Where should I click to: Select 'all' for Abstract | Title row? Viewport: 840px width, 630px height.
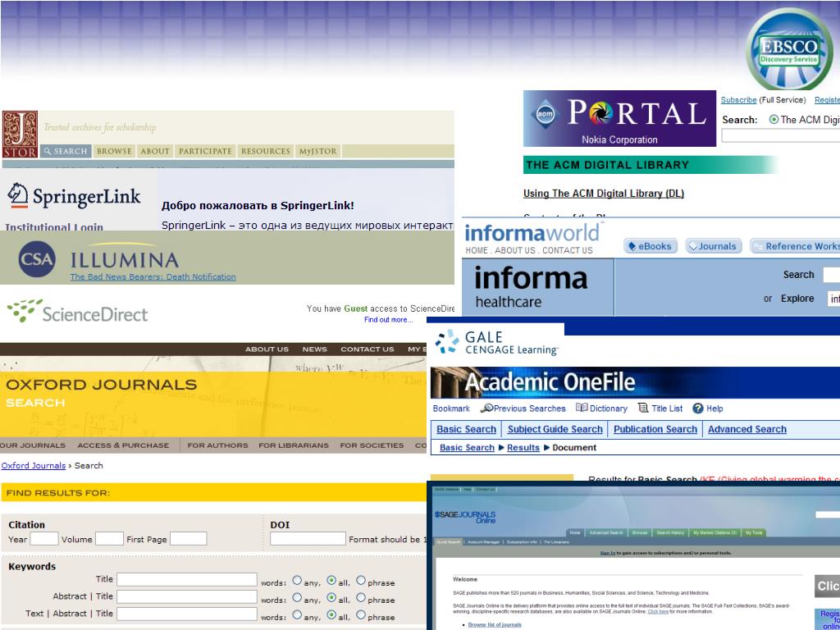pos(331,598)
